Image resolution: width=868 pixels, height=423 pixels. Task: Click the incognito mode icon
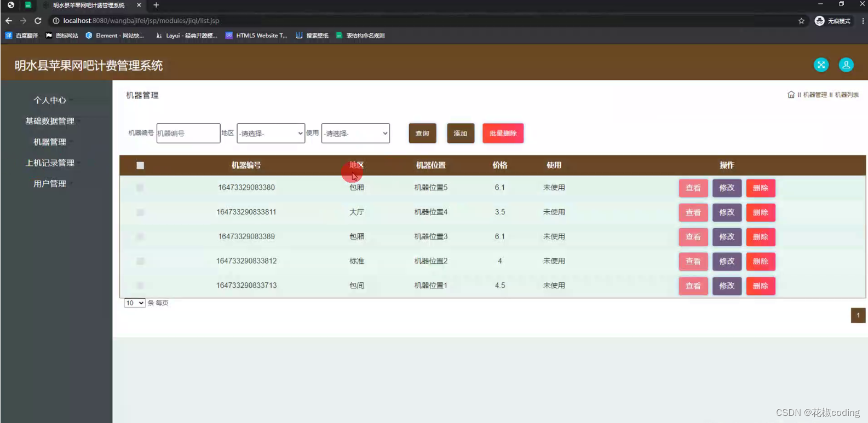coord(819,21)
